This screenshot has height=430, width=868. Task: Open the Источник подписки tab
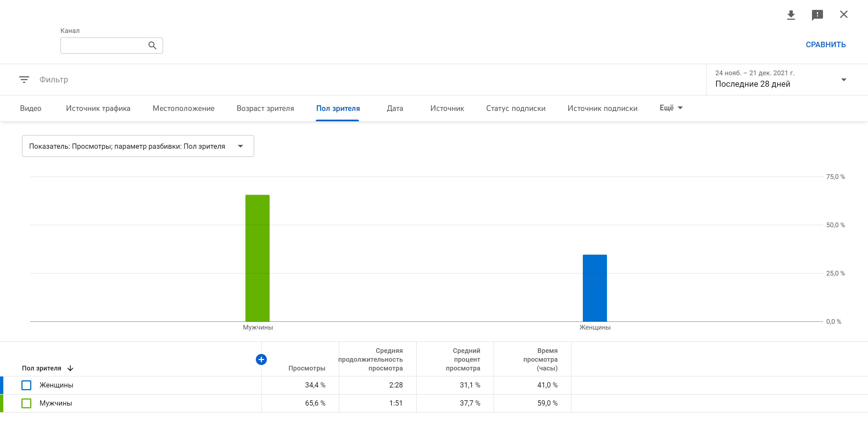pyautogui.click(x=602, y=108)
